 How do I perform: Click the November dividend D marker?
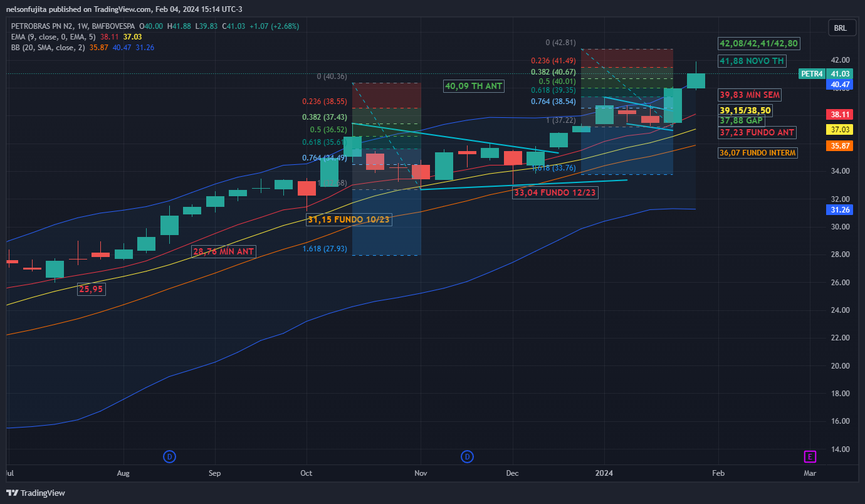pyautogui.click(x=467, y=456)
